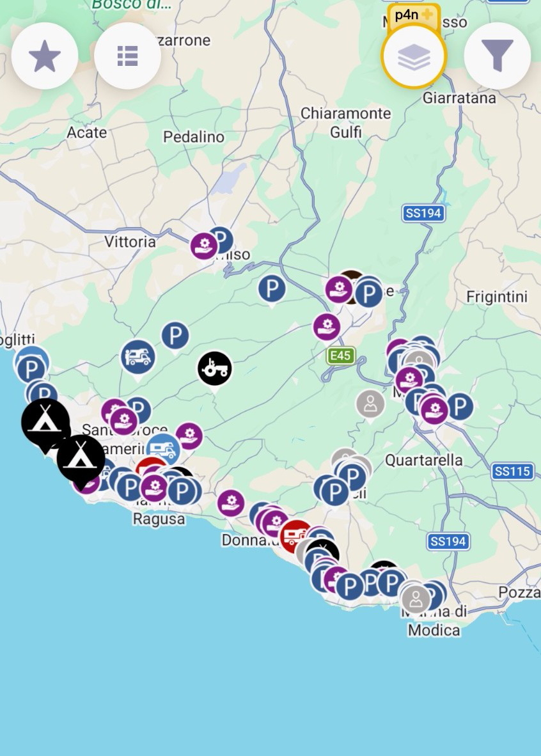This screenshot has width=541, height=756.
Task: Open the filter funnel options
Action: pyautogui.click(x=497, y=56)
